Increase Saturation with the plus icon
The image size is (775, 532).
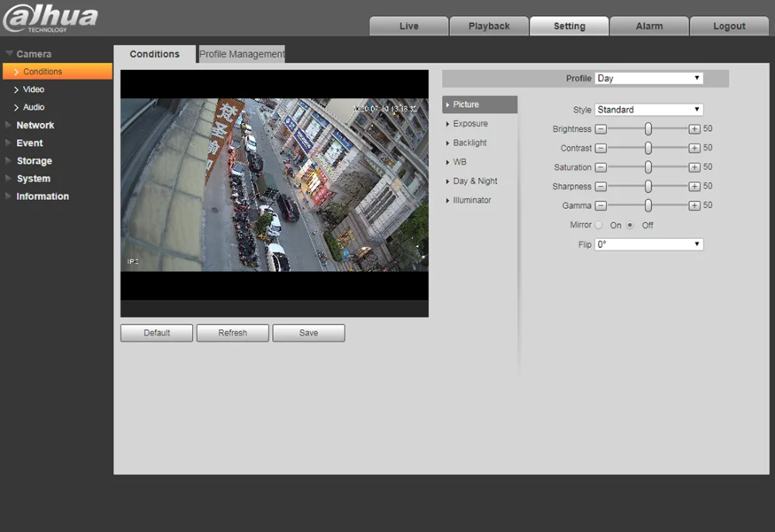tap(694, 167)
